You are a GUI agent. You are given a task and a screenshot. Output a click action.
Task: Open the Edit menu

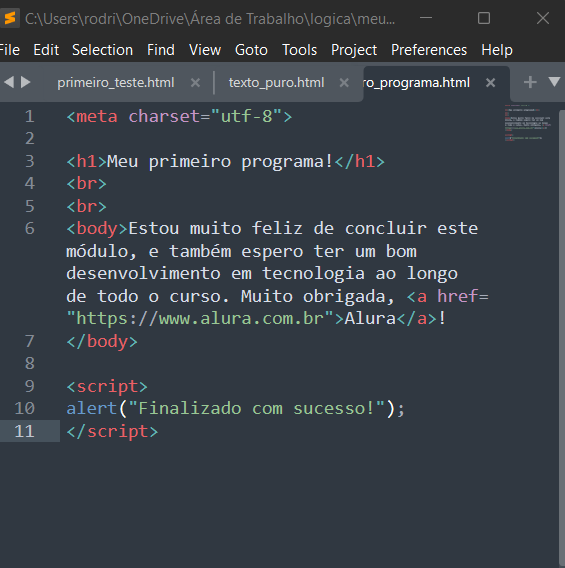[46, 50]
